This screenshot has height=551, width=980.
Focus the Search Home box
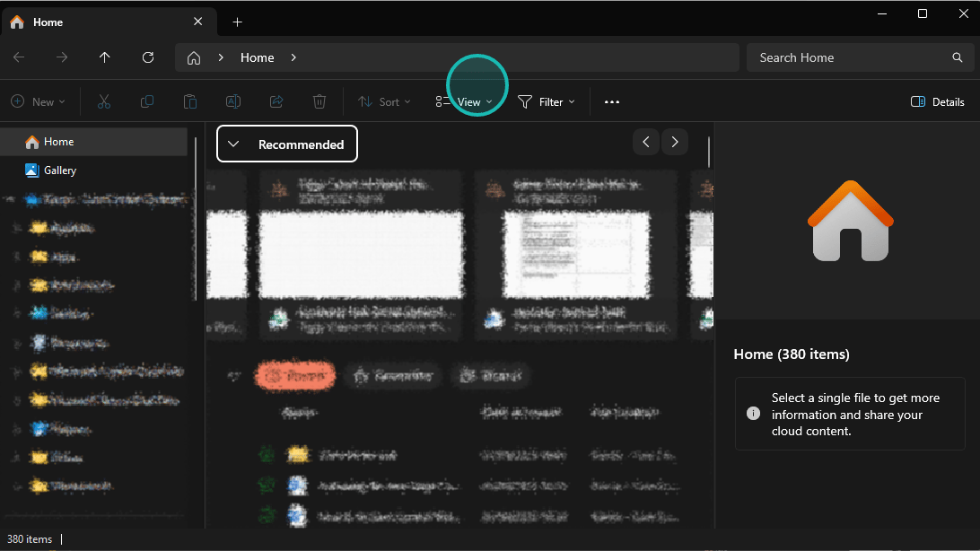pyautogui.click(x=860, y=57)
